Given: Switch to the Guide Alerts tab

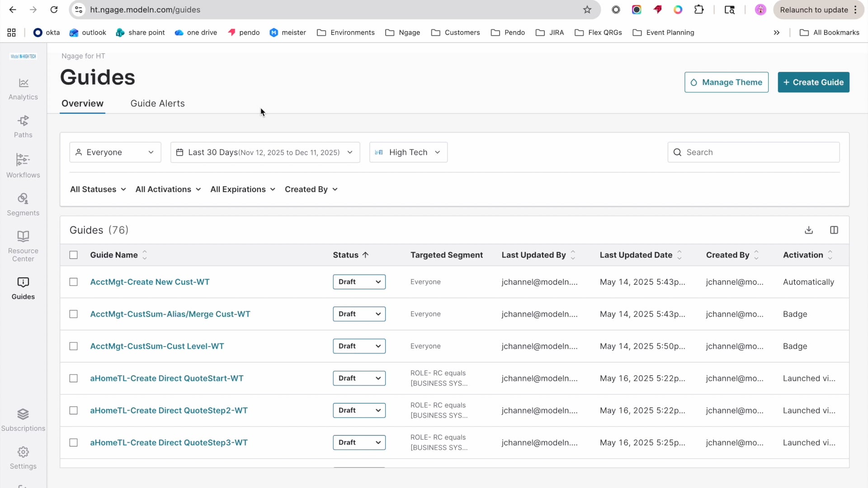Looking at the screenshot, I should tap(157, 103).
